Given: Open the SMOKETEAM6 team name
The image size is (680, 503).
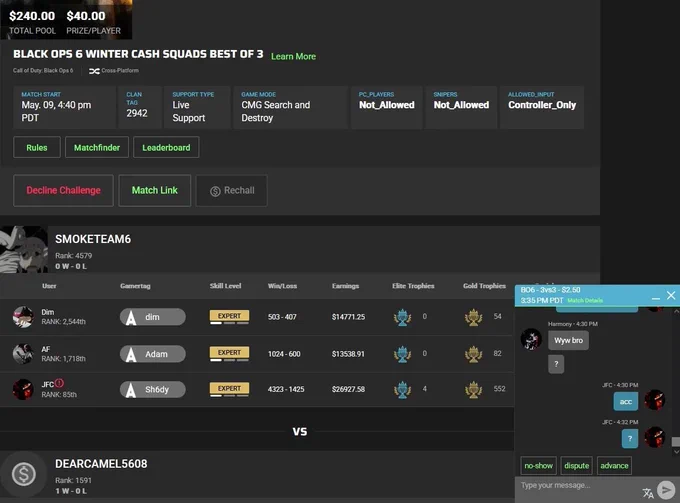Looking at the screenshot, I should 93,239.
